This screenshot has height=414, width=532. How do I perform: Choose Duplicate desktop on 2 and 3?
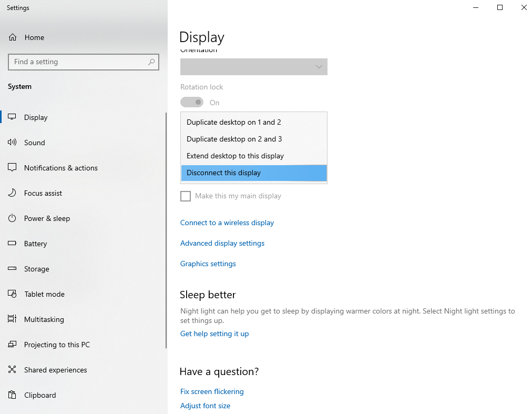[x=234, y=139]
